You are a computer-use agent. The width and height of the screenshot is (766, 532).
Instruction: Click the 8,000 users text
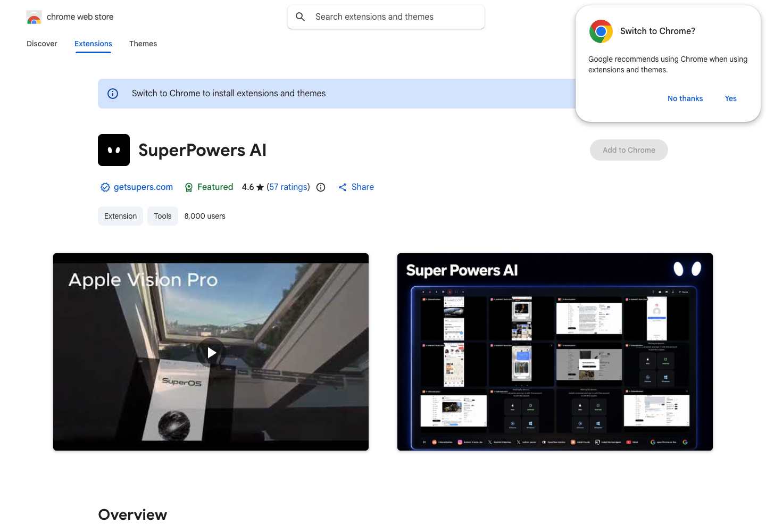coord(205,216)
